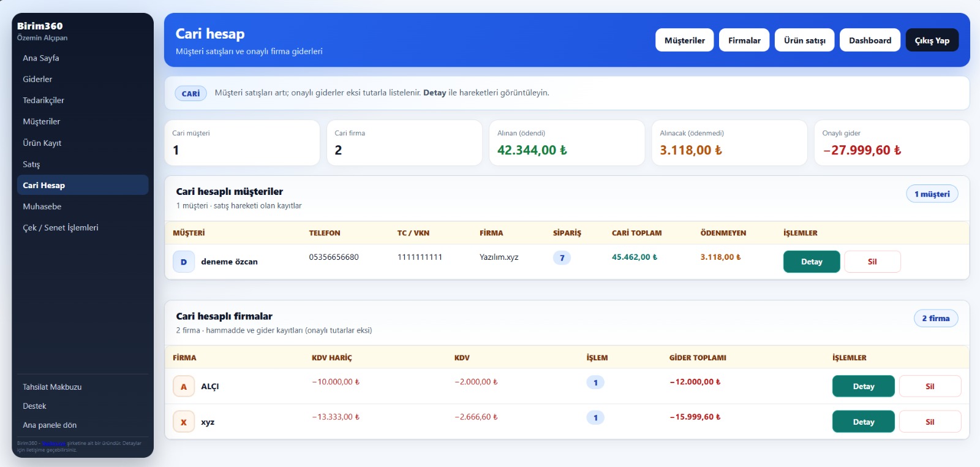The height and width of the screenshot is (467, 980).
Task: Click the Firmalar header button
Action: point(744,40)
